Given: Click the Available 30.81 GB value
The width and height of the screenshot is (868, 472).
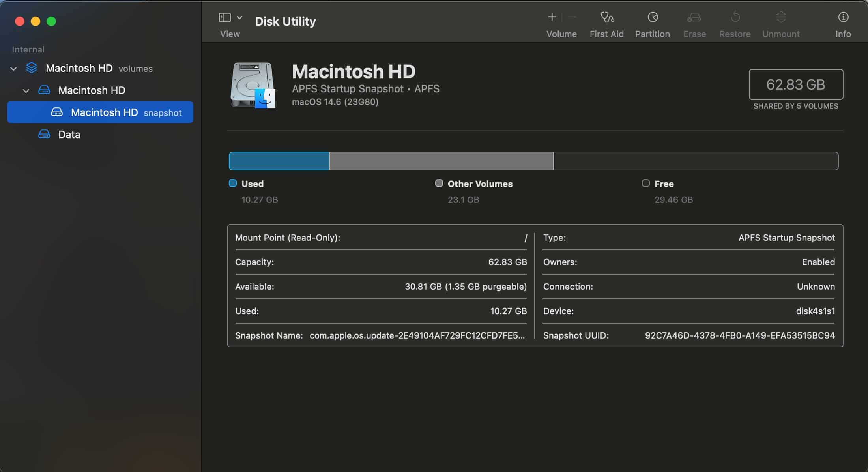Looking at the screenshot, I should click(466, 287).
